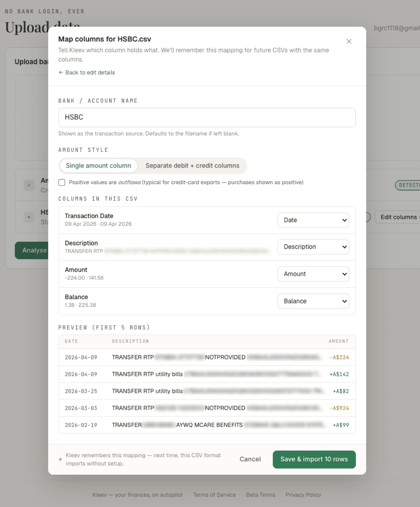Click the 2026-02-19 date cell
The height and width of the screenshot is (507, 420).
[x=81, y=425]
